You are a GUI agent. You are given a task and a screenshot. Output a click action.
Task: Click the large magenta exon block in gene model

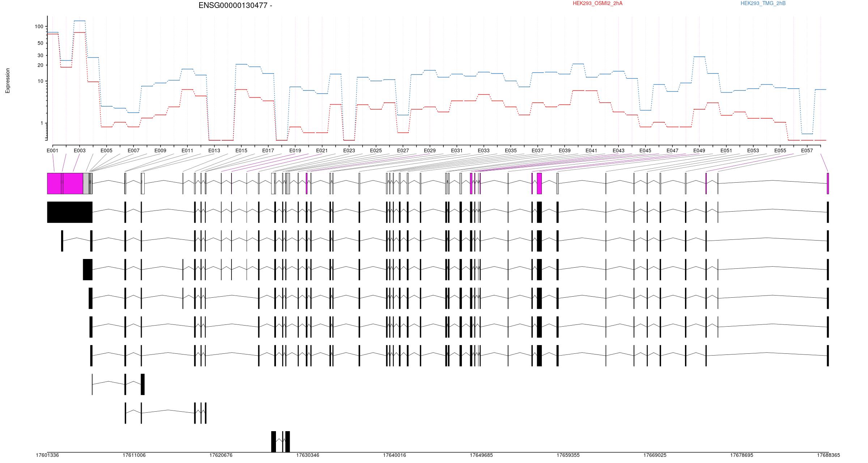pyautogui.click(x=65, y=183)
